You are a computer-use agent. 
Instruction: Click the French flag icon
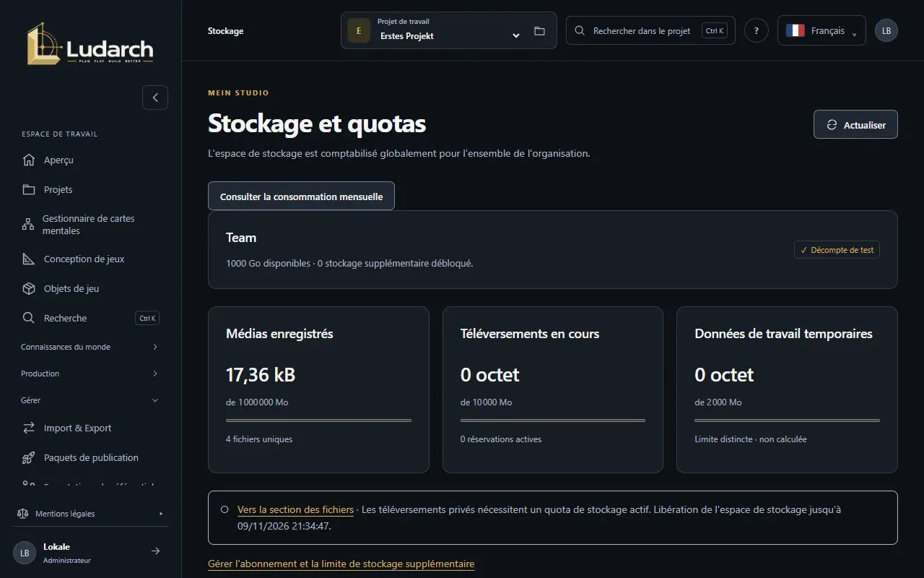point(796,30)
